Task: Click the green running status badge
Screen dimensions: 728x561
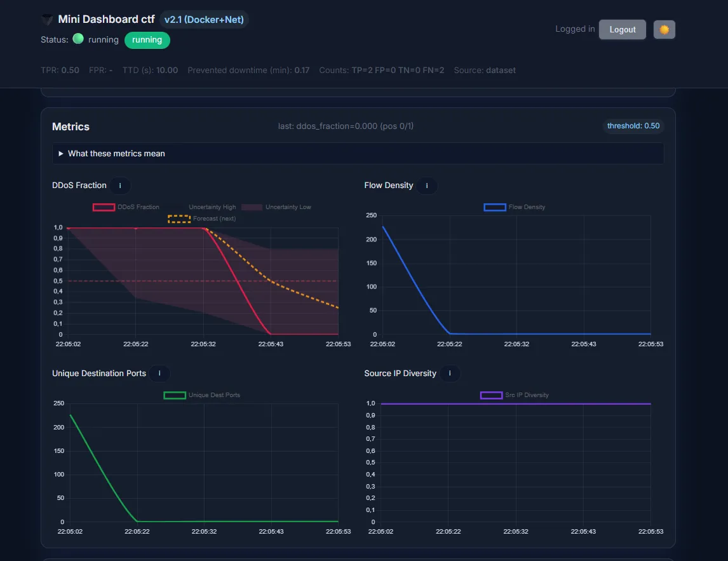Action: [147, 40]
